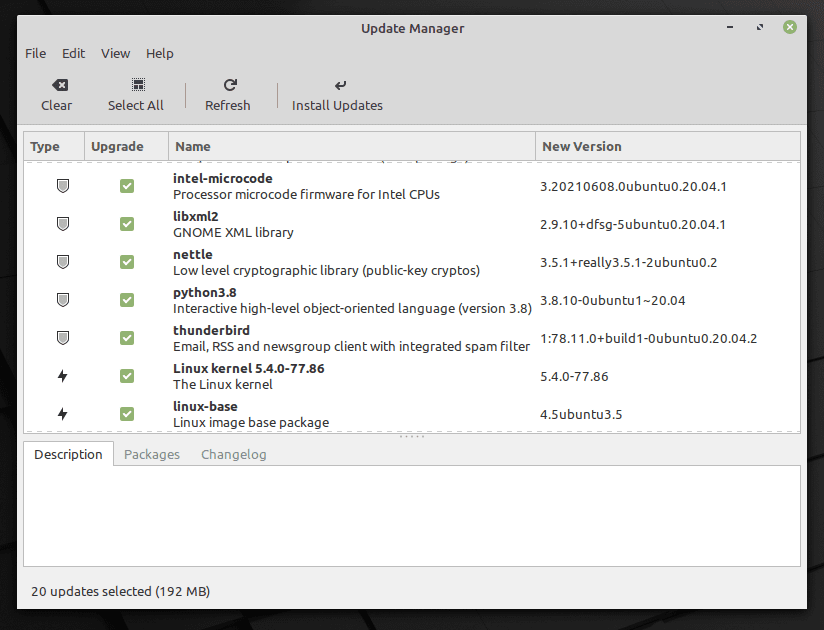Open the Edit menu
Screen dimensions: 824x630
pyautogui.click(x=73, y=53)
